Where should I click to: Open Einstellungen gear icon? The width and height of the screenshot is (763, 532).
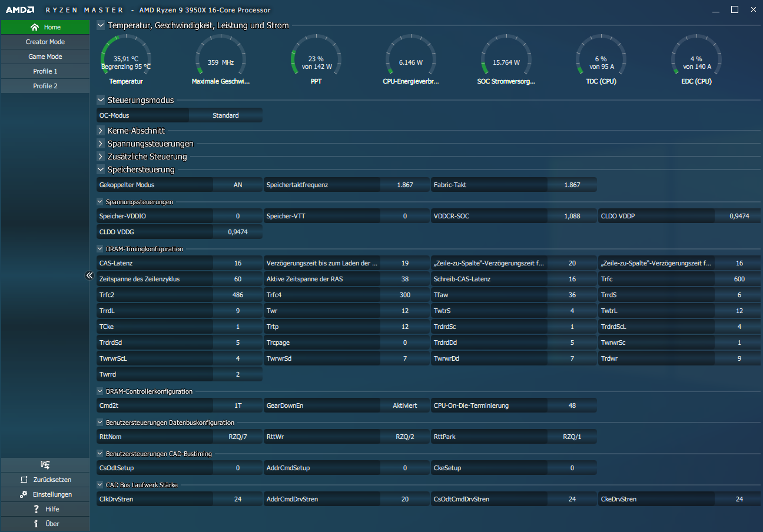pos(24,494)
